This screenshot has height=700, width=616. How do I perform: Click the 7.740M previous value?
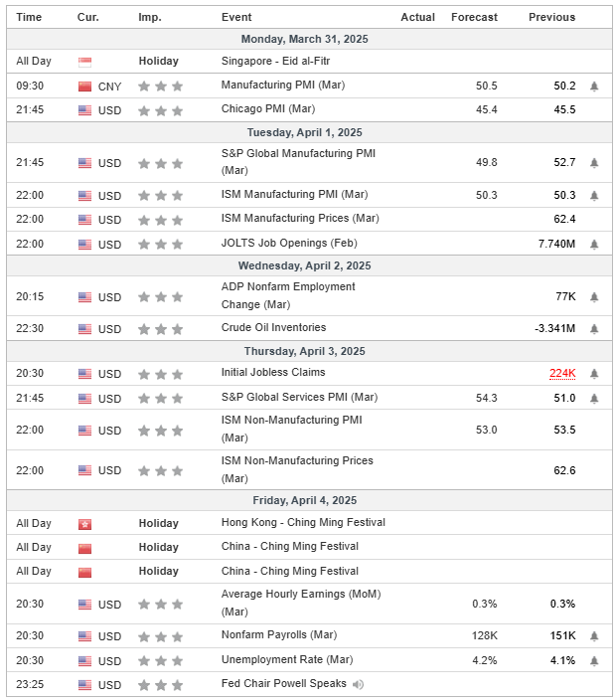click(556, 244)
